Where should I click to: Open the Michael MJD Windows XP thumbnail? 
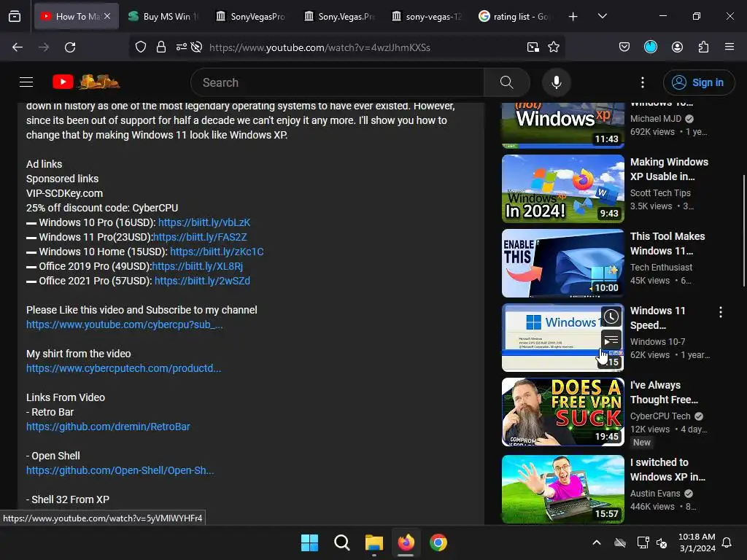562,125
